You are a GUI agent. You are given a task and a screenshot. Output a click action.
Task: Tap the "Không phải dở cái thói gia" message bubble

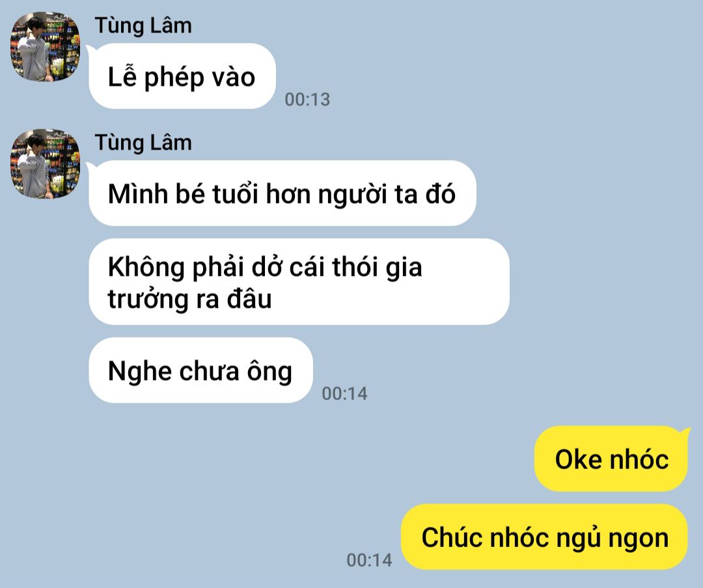pos(299,282)
